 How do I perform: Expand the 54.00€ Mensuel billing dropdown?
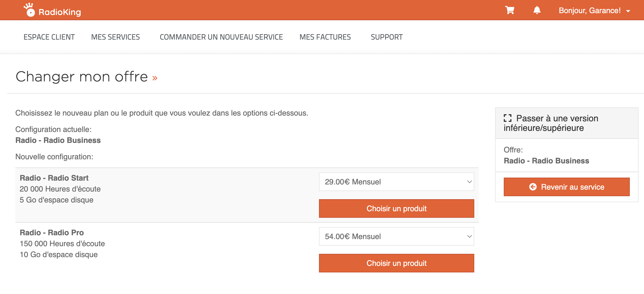(x=396, y=236)
